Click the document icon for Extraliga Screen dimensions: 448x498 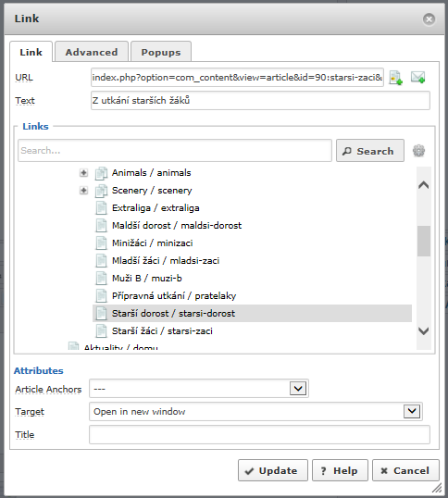101,208
